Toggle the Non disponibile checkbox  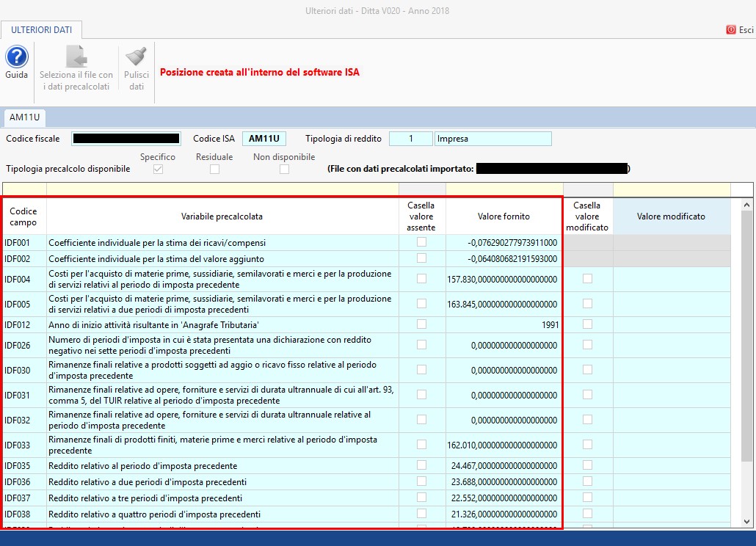point(285,169)
